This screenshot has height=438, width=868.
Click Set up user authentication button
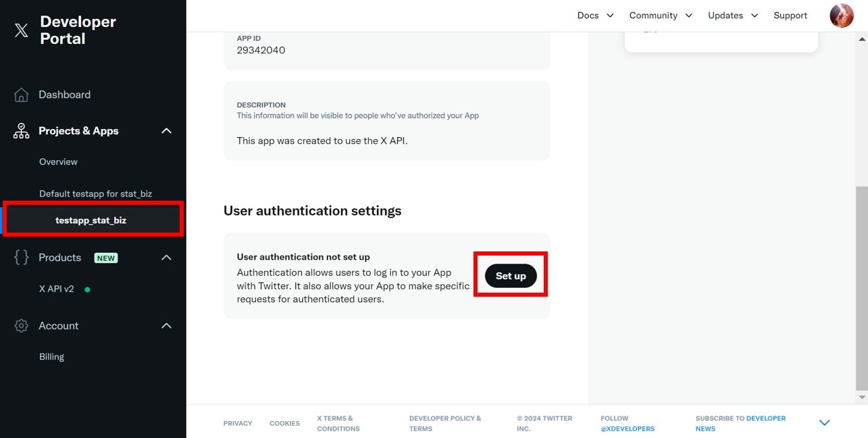511,276
